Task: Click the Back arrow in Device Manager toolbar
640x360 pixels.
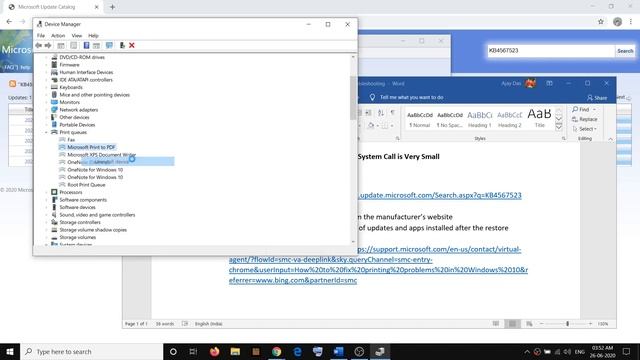Action: 38,45
